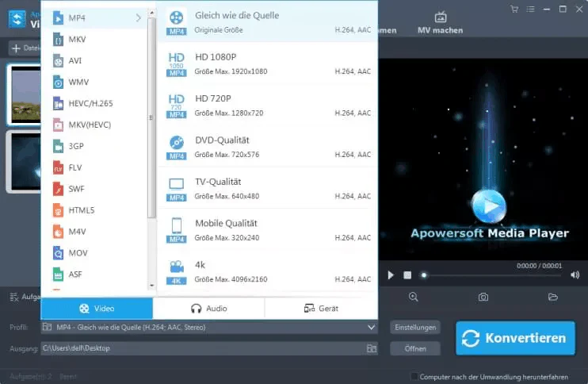Select M4V format icon
Viewport: 588px width, 384px height.
(58, 232)
